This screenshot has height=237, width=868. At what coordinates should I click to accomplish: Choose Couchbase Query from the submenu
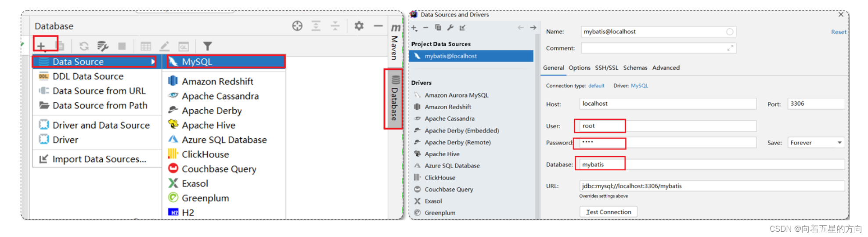(x=224, y=169)
